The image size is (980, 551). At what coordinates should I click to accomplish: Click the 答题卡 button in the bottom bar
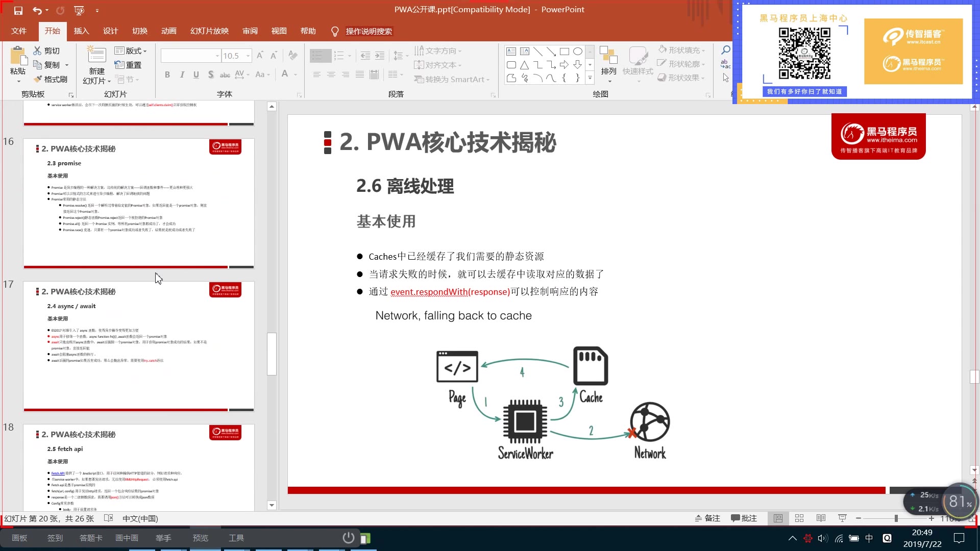tap(91, 538)
